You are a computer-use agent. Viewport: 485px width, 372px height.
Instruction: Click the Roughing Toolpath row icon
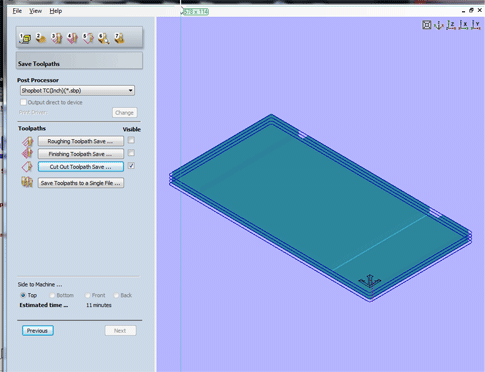pyautogui.click(x=28, y=142)
